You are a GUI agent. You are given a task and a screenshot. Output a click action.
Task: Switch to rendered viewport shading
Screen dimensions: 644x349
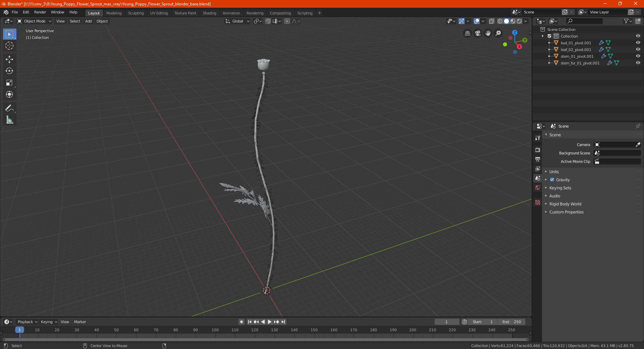click(x=519, y=21)
